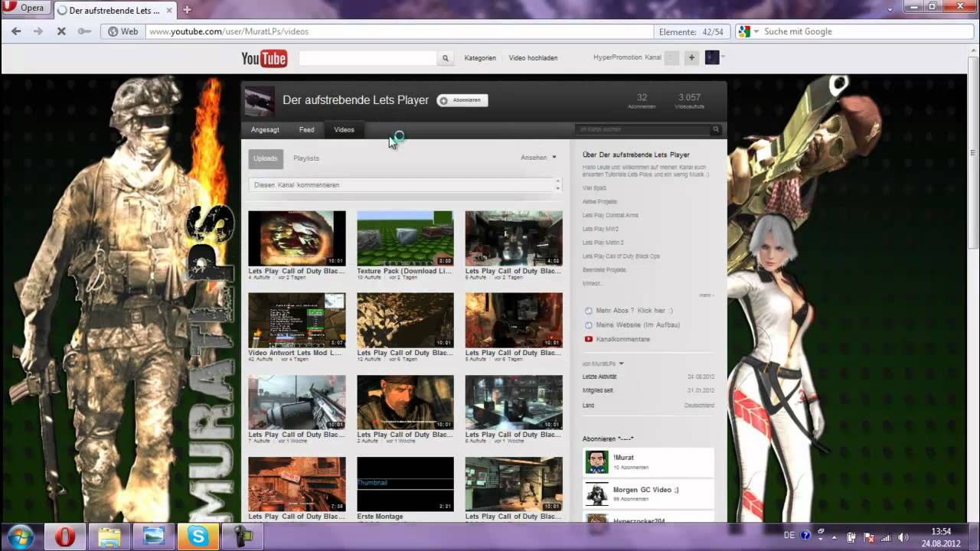
Task: Click the Erste Montage title link
Action: (380, 517)
